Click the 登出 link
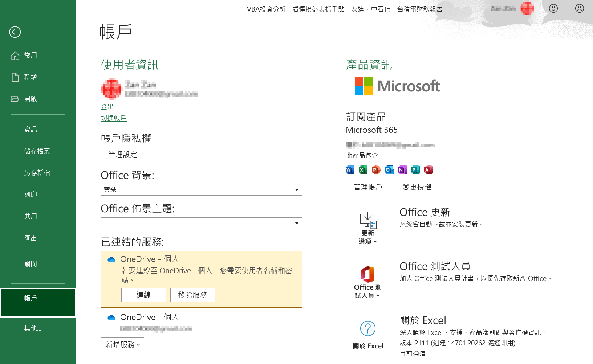593x364 pixels. tap(107, 107)
